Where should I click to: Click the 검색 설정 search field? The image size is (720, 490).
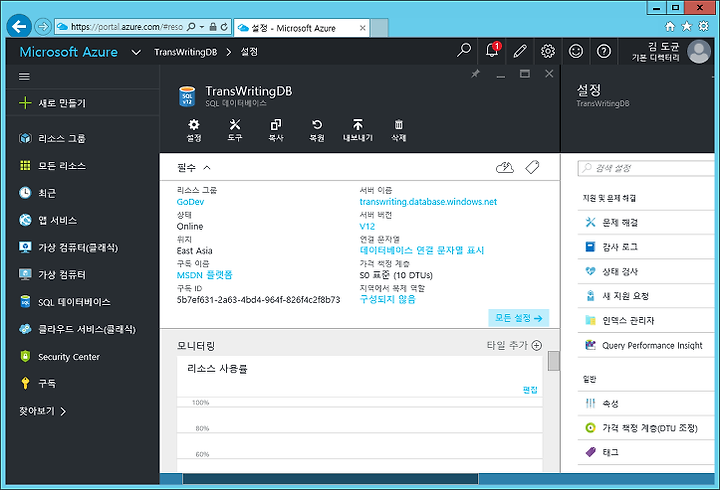click(646, 168)
